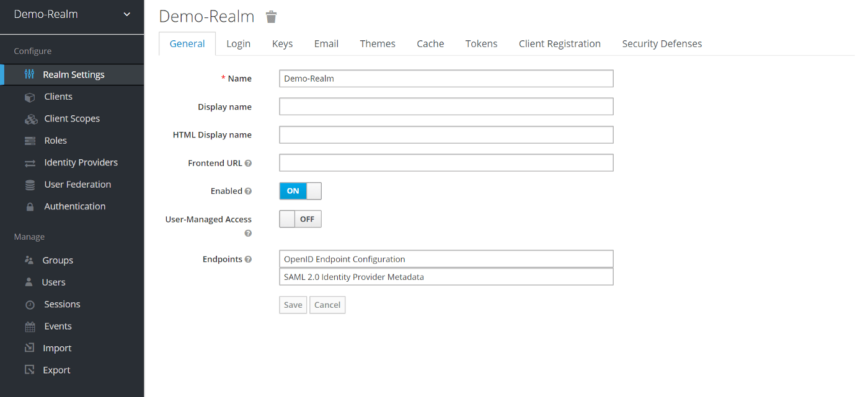The height and width of the screenshot is (397, 868).
Task: Turn on the User-Managed Access switch
Action: (300, 219)
